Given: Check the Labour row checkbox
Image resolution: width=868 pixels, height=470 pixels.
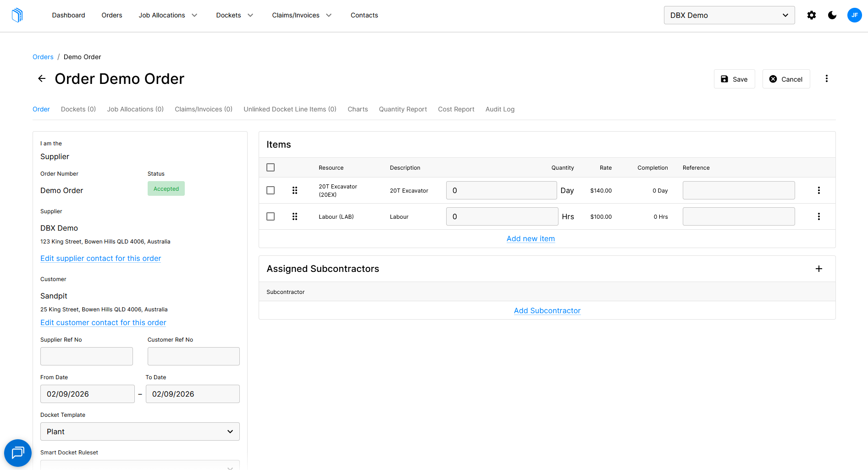Looking at the screenshot, I should [x=271, y=216].
